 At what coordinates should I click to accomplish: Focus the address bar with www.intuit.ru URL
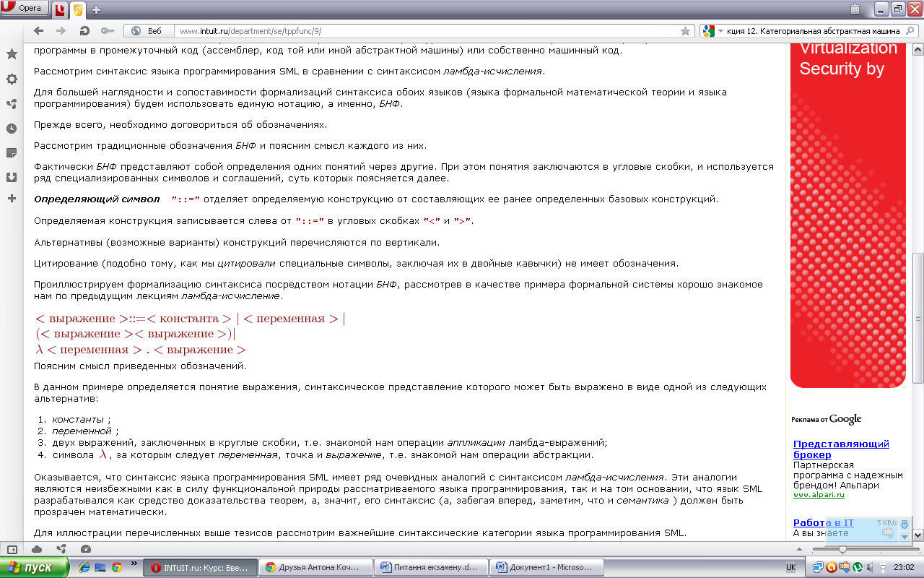[x=426, y=31]
